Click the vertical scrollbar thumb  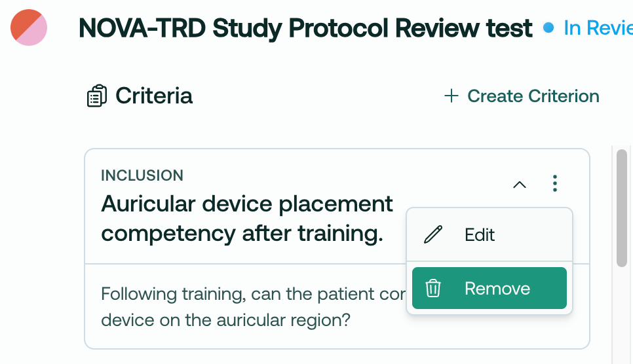click(622, 208)
